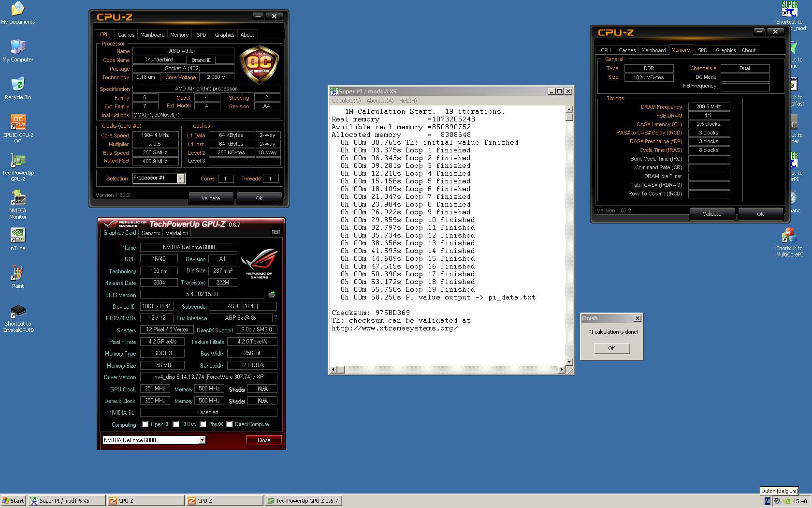Click the Super PI horizontal scrollbar right arrow
This screenshot has height=508, width=812.
pyautogui.click(x=561, y=370)
